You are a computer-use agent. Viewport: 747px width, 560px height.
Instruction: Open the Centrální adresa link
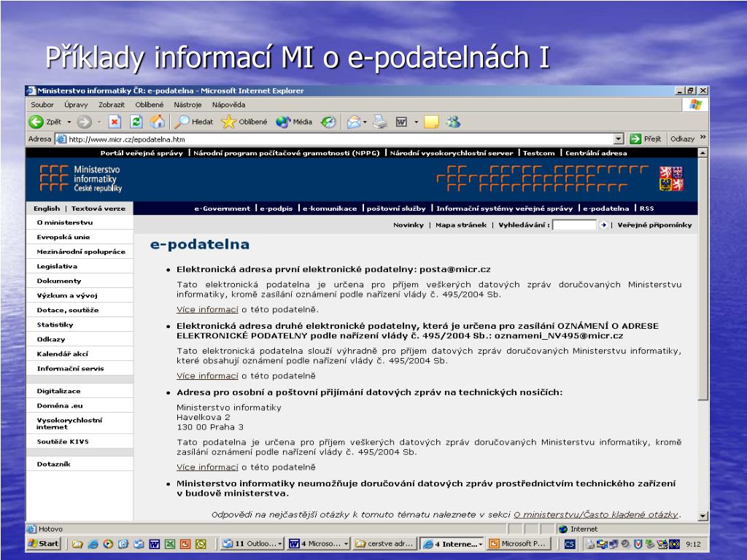596,153
